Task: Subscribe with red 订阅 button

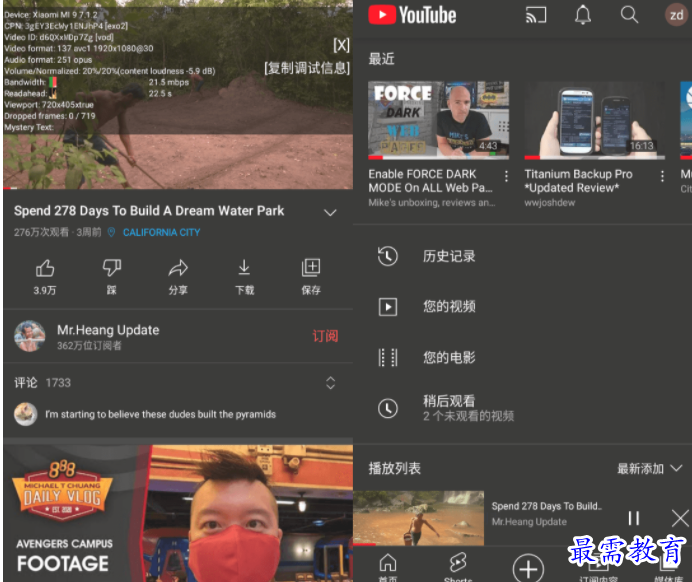Action: (325, 336)
